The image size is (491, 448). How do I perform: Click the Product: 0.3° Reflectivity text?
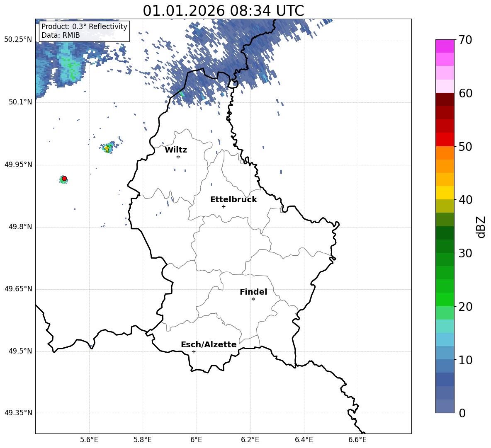click(84, 27)
